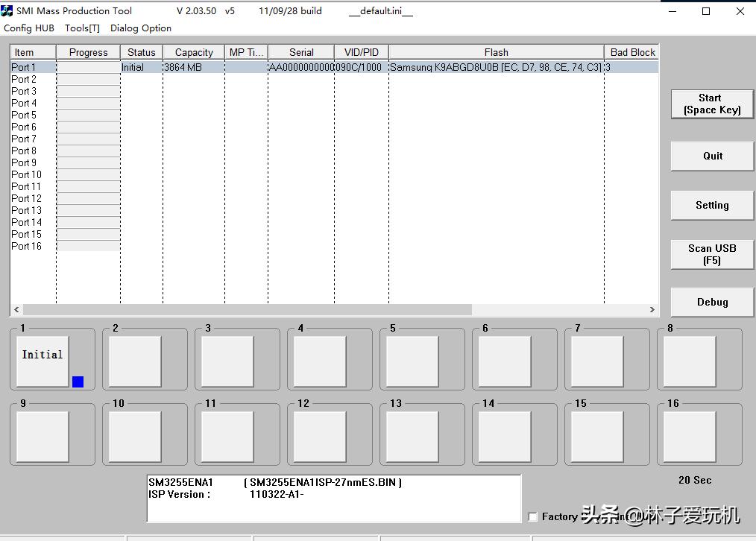Select the Port 7 row
This screenshot has width=756, height=541.
[x=334, y=139]
